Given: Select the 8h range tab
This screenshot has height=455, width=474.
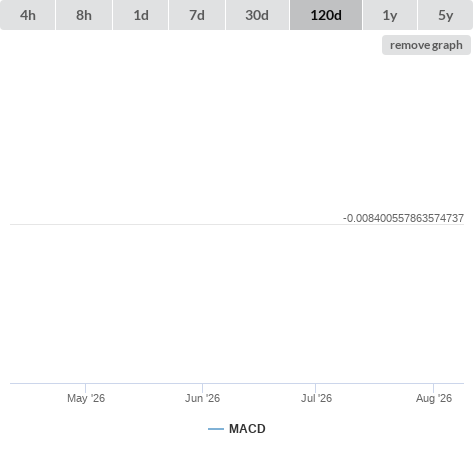Looking at the screenshot, I should (84, 15).
